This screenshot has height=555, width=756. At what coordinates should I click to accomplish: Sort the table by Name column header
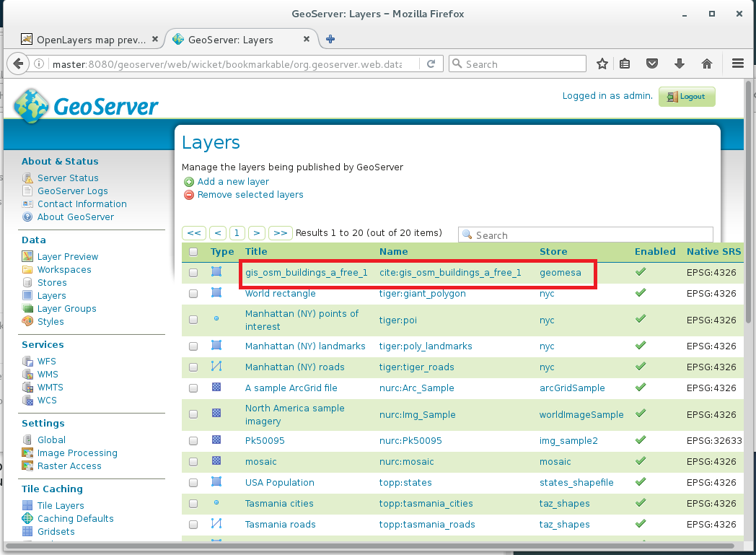pos(393,252)
